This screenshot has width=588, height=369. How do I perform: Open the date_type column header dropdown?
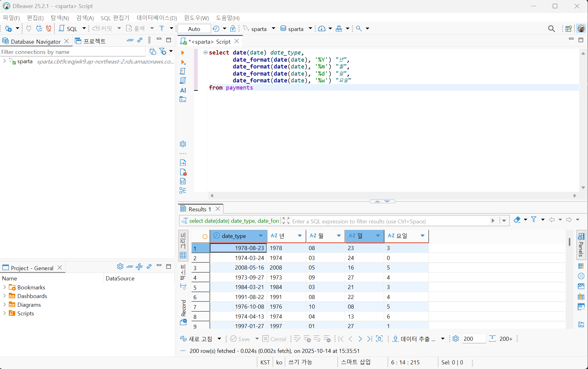(x=261, y=236)
